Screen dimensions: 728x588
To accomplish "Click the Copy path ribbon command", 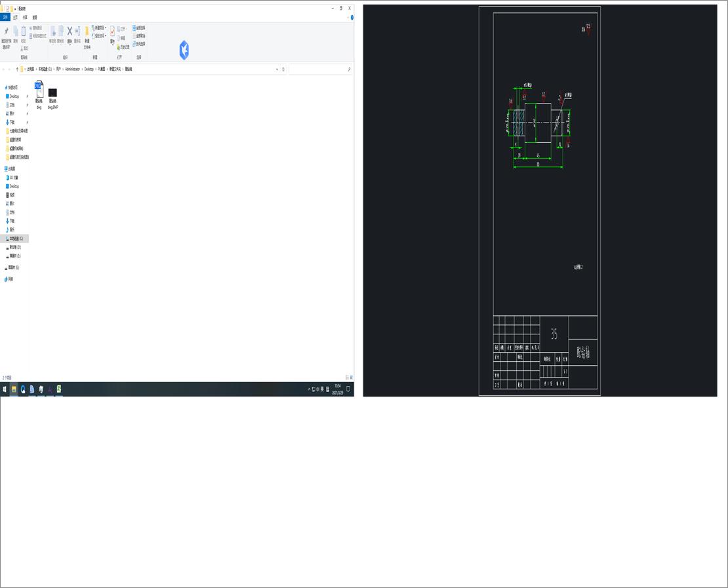I will pos(36,28).
